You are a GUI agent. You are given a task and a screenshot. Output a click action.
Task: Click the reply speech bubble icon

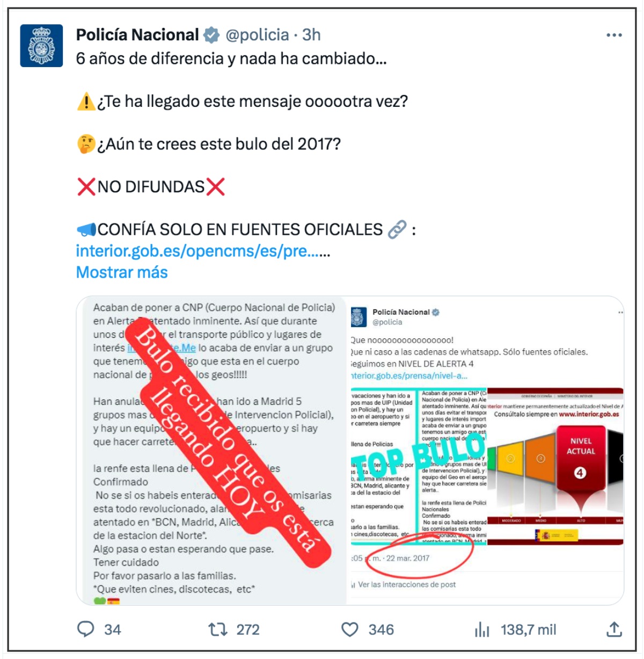[86, 629]
